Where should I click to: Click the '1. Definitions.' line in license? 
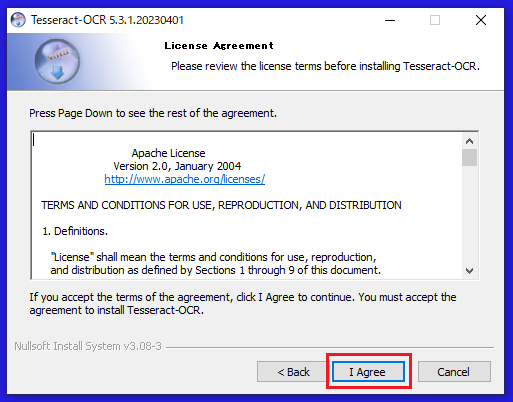point(75,231)
